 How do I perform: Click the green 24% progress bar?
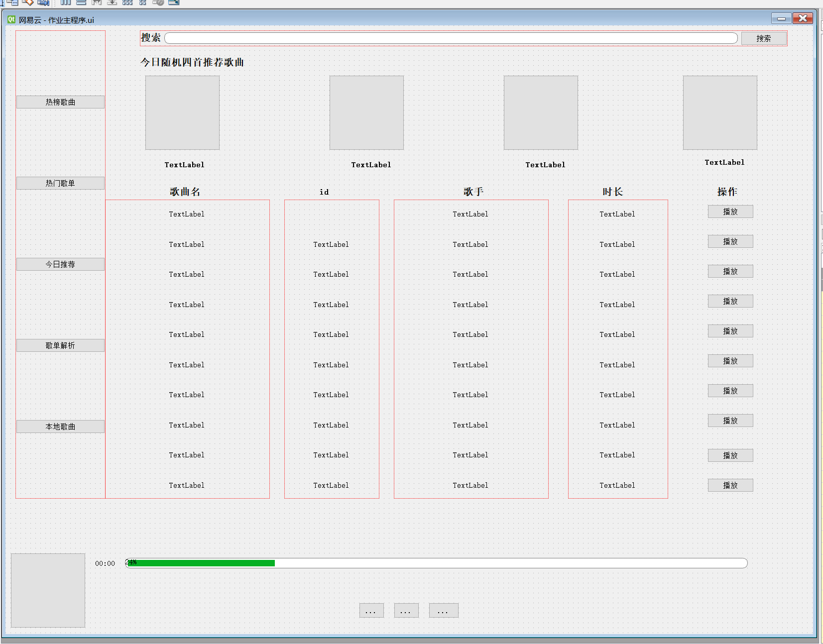[x=199, y=563]
